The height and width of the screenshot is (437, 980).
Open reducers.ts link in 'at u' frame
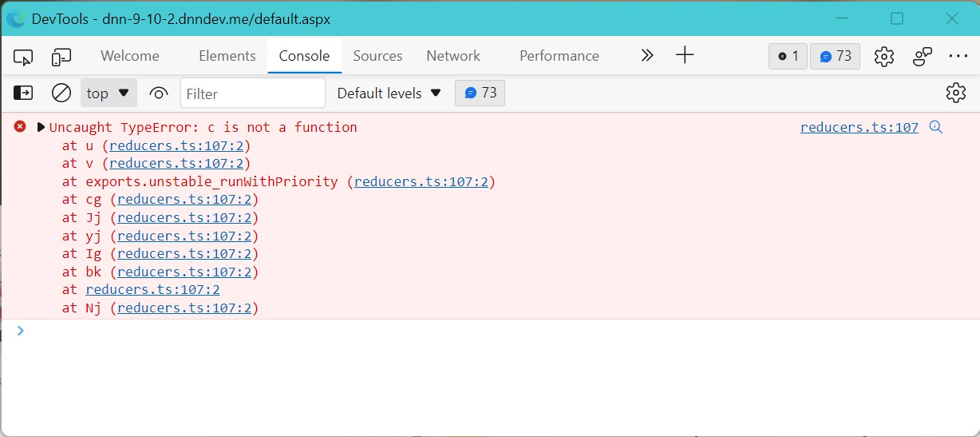(176, 145)
